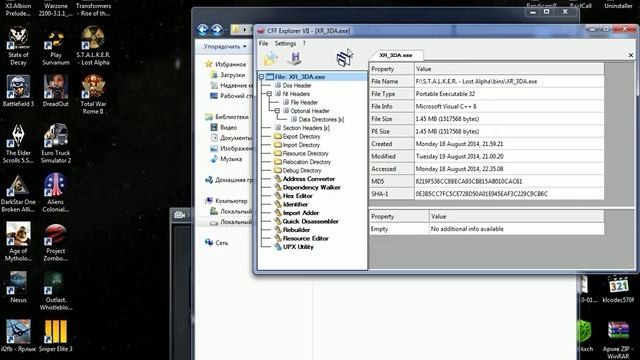This screenshot has width=640, height=360.
Task: Select the root File: XR_3DA.exe node
Action: (x=300, y=77)
